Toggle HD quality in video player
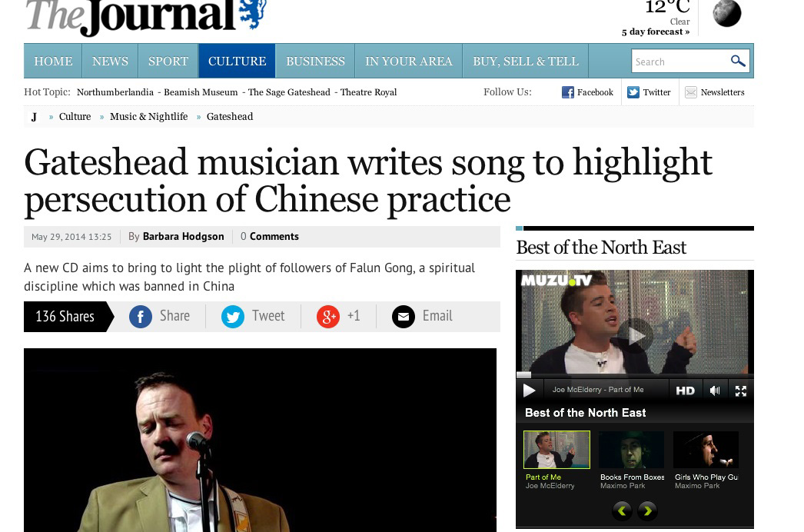 685,391
